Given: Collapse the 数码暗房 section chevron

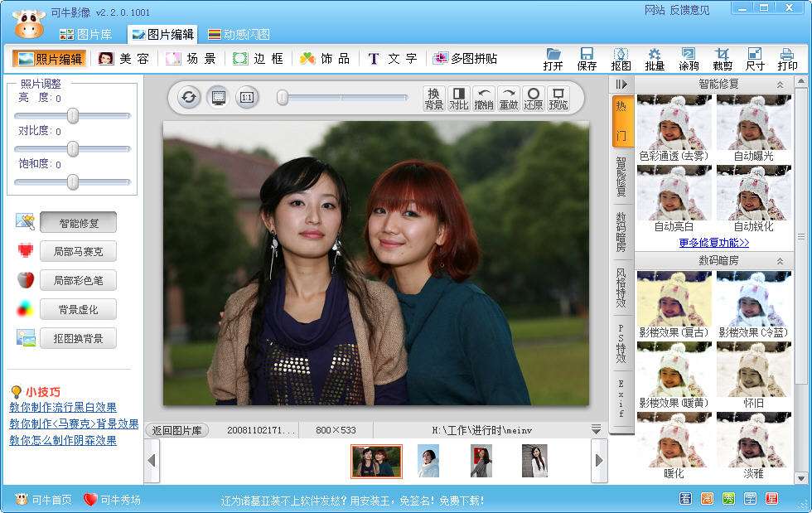Looking at the screenshot, I should tap(780, 261).
